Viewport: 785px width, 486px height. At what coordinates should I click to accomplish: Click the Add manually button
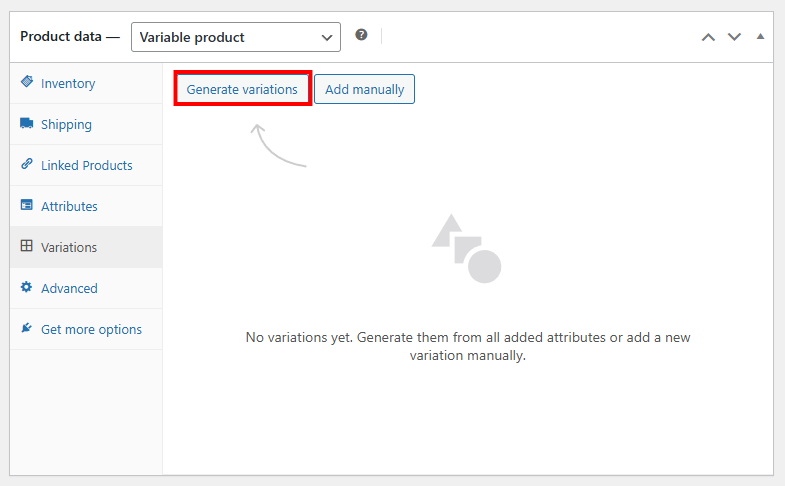(x=364, y=89)
